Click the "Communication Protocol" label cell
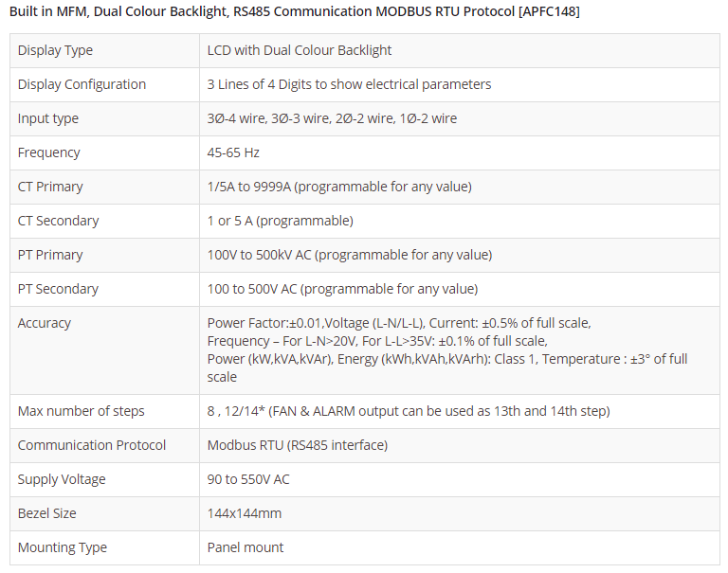The height and width of the screenshot is (573, 728). pos(92,445)
